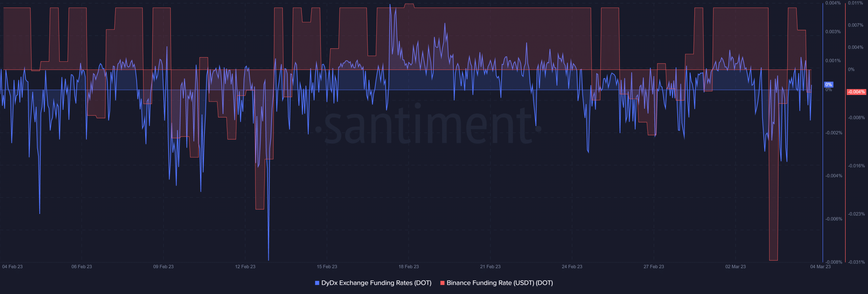The image size is (868, 294).
Task: Click the red Binance legend color square
Action: tap(442, 283)
